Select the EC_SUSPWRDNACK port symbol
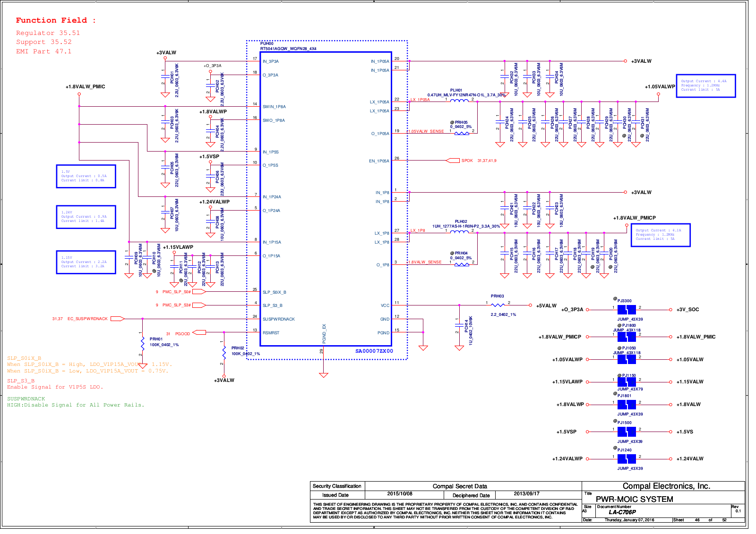Viewport: 756px width, 534px height. [117, 319]
